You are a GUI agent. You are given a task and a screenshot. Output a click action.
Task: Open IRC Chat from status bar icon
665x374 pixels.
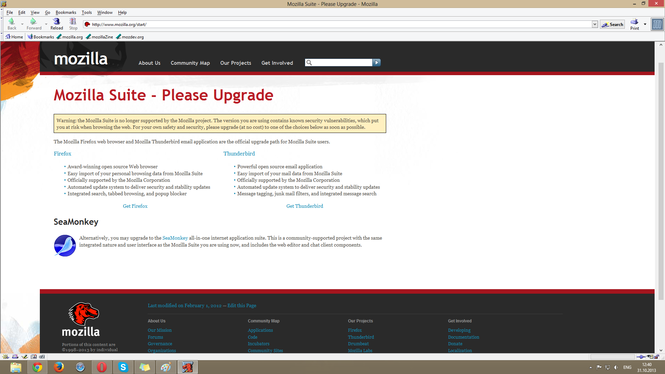42,357
